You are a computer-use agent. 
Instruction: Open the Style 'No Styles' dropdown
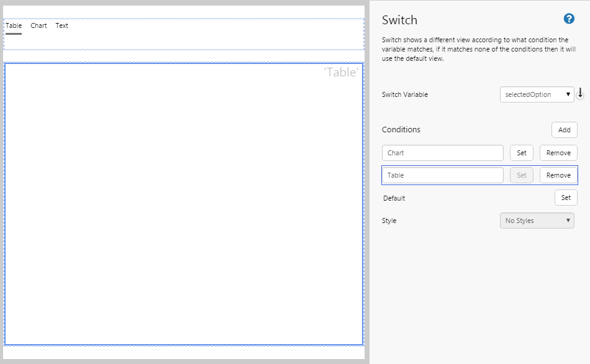click(537, 221)
